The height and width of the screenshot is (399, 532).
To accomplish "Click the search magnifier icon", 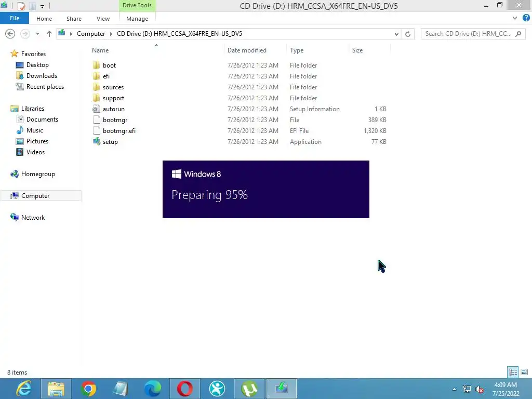I will [518, 34].
